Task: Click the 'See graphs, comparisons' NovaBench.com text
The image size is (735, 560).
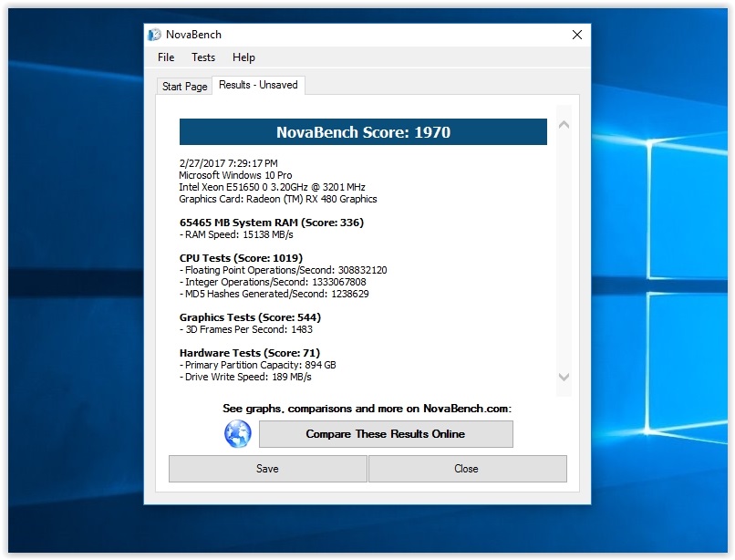Action: [367, 409]
